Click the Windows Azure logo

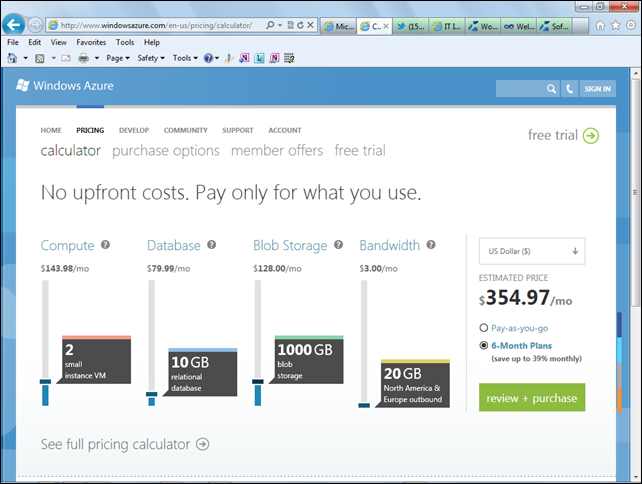coord(65,86)
